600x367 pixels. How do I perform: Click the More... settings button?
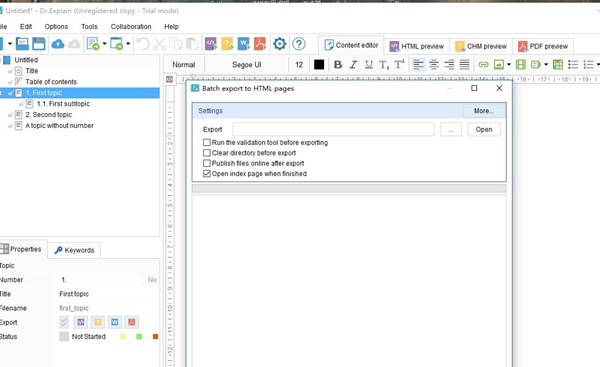pos(484,111)
